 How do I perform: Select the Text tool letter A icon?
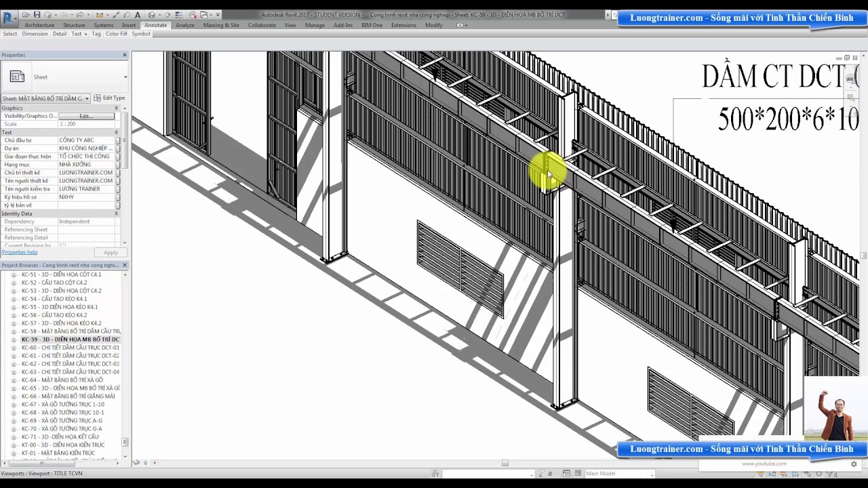pyautogui.click(x=138, y=15)
